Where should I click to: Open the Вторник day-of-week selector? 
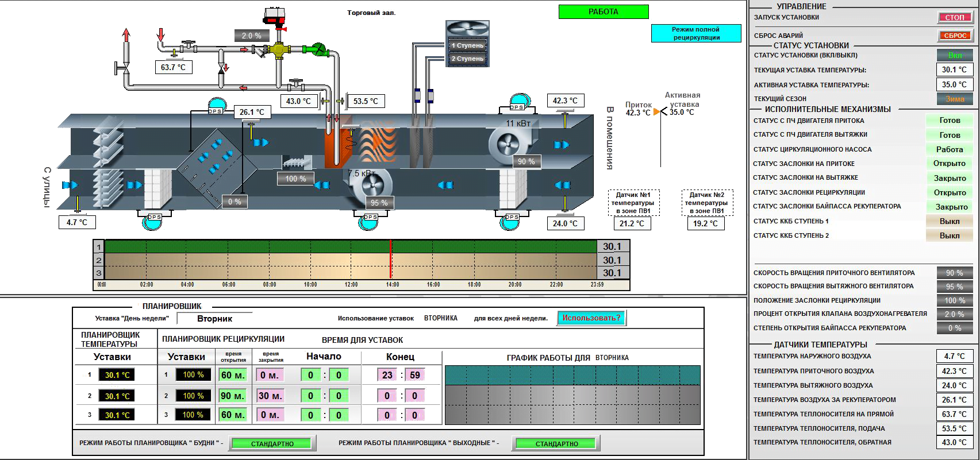pos(214,319)
